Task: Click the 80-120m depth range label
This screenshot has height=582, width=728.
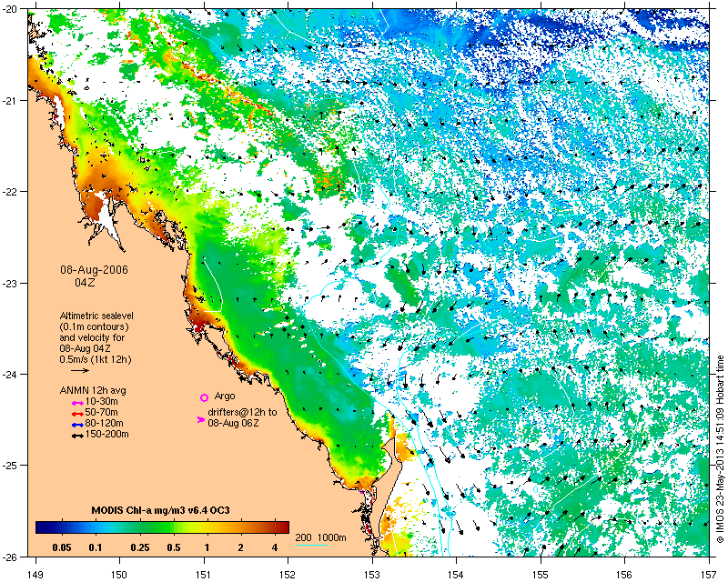Action: tap(104, 423)
